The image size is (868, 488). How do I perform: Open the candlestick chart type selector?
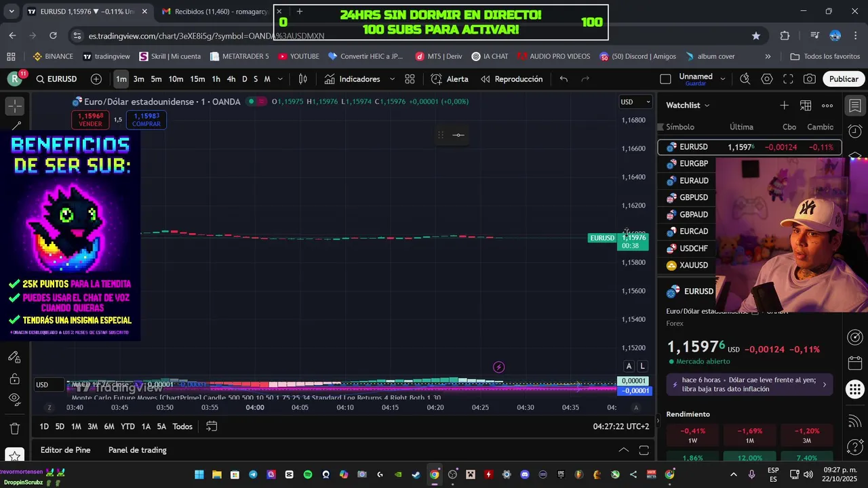pos(303,79)
